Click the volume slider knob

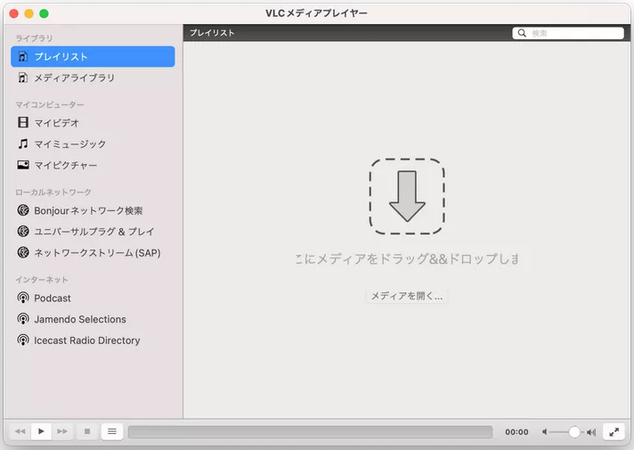[574, 432]
